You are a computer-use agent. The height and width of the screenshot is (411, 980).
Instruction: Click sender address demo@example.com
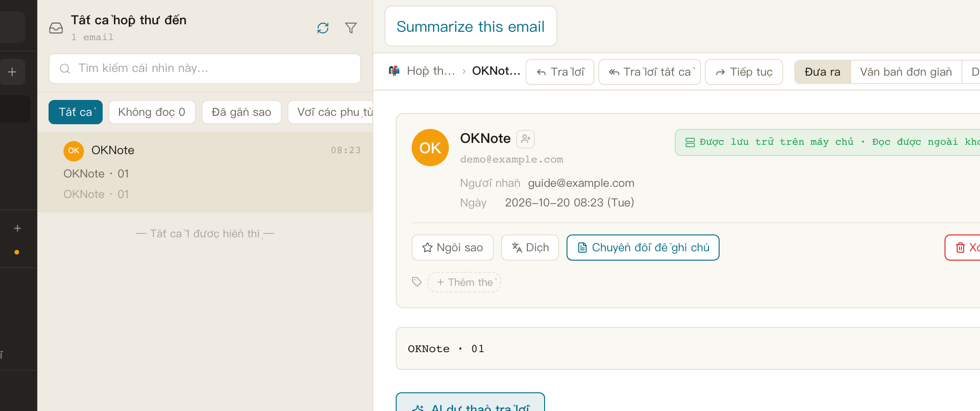511,159
